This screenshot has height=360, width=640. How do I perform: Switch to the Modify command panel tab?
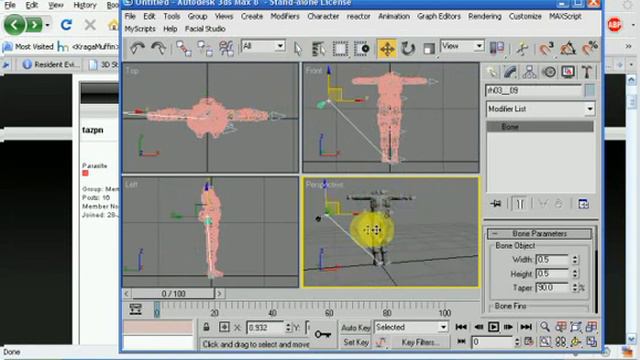click(510, 72)
